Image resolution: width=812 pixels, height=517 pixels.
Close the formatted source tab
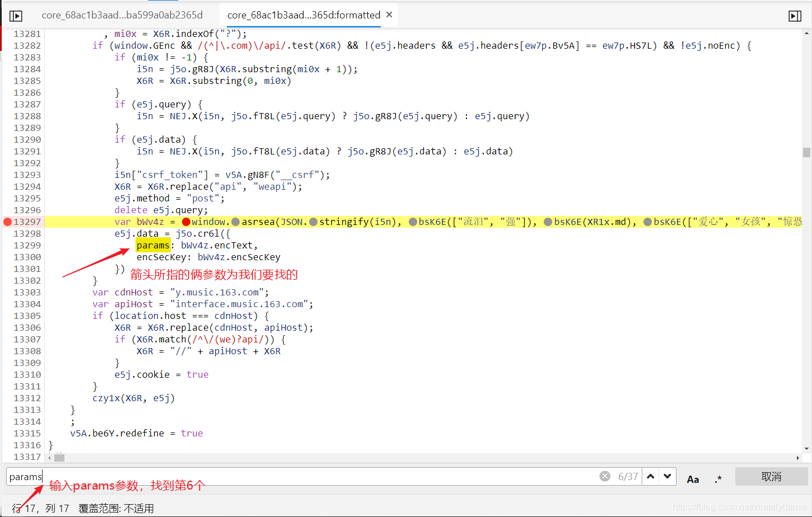389,15
